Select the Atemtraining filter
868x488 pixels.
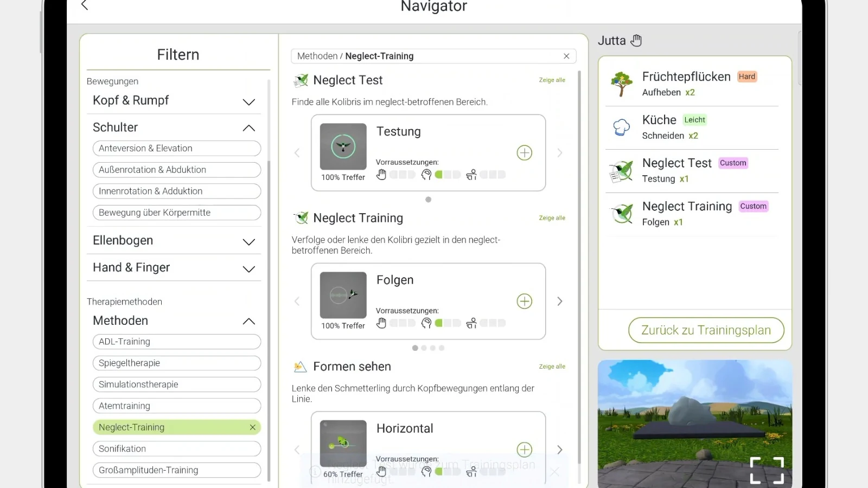click(177, 406)
